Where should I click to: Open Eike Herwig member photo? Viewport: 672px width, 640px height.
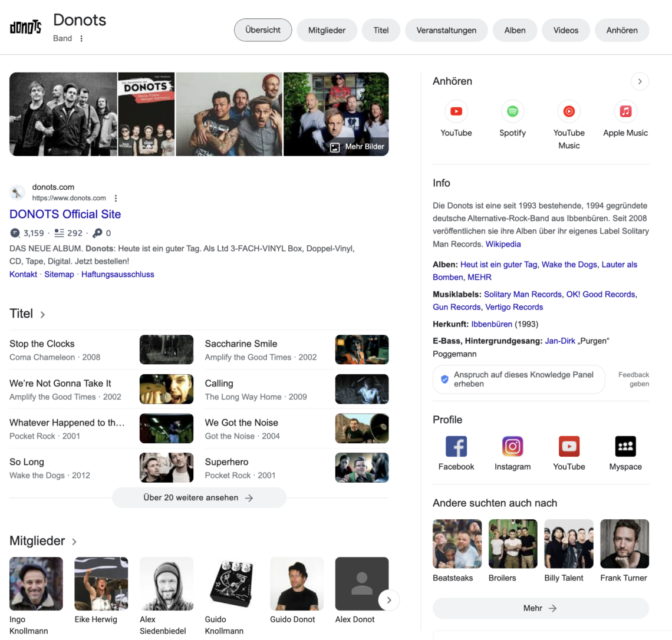(x=101, y=583)
